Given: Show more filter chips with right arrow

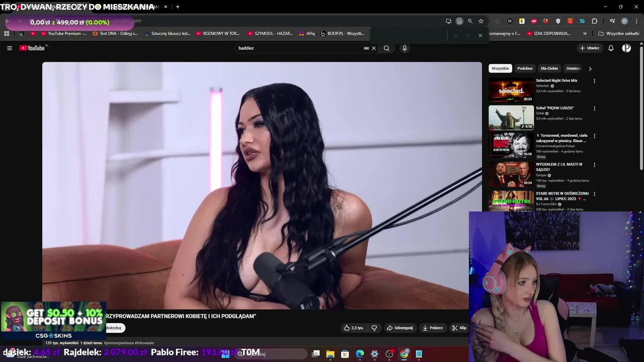Looking at the screenshot, I should pos(590,68).
